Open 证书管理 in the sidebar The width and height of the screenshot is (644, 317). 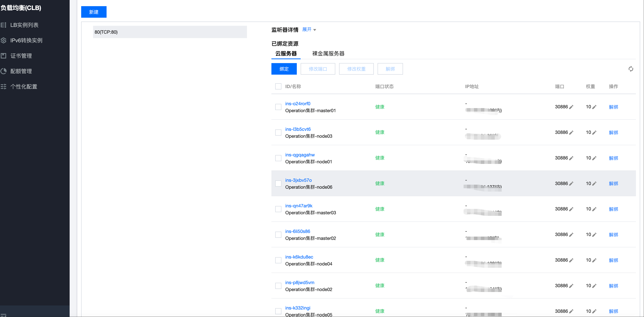(21, 56)
